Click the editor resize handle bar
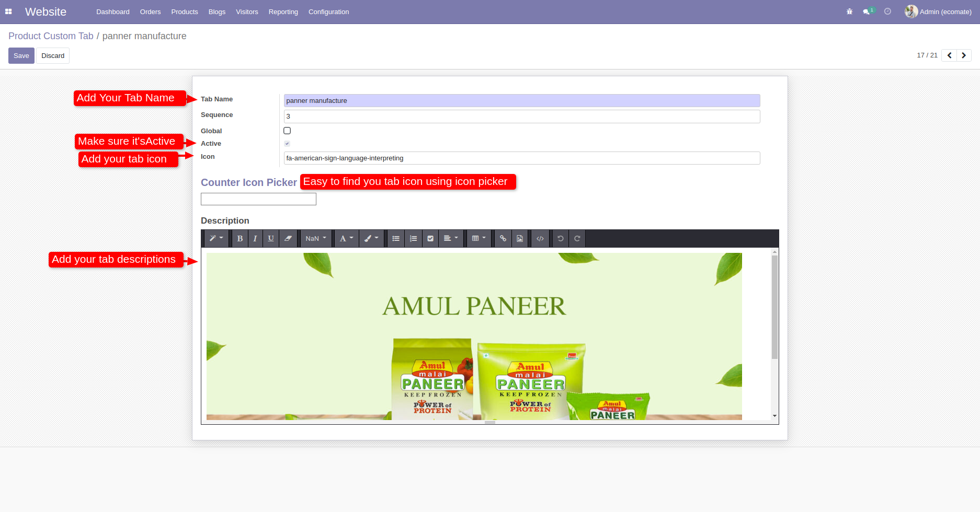 [x=490, y=422]
